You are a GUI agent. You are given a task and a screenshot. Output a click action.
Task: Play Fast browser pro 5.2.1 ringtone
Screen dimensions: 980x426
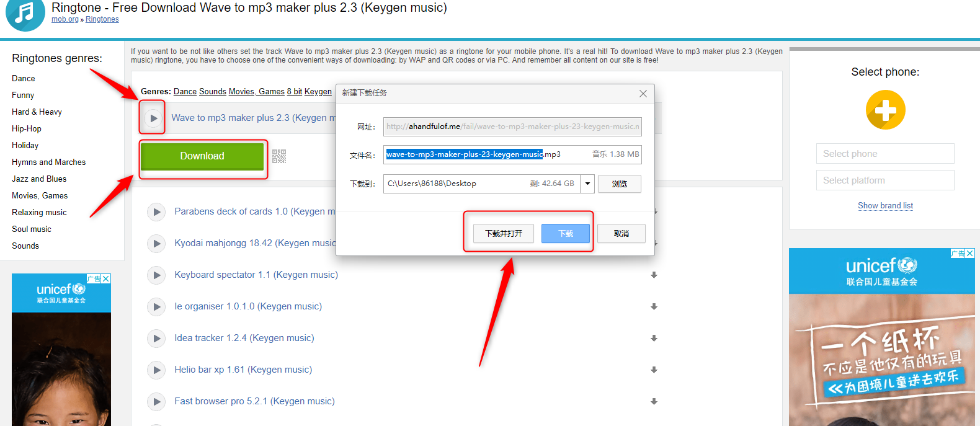[156, 402]
